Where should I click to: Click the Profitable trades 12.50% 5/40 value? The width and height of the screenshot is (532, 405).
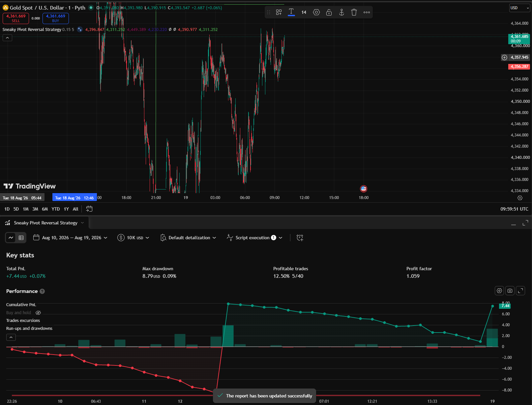tap(288, 276)
